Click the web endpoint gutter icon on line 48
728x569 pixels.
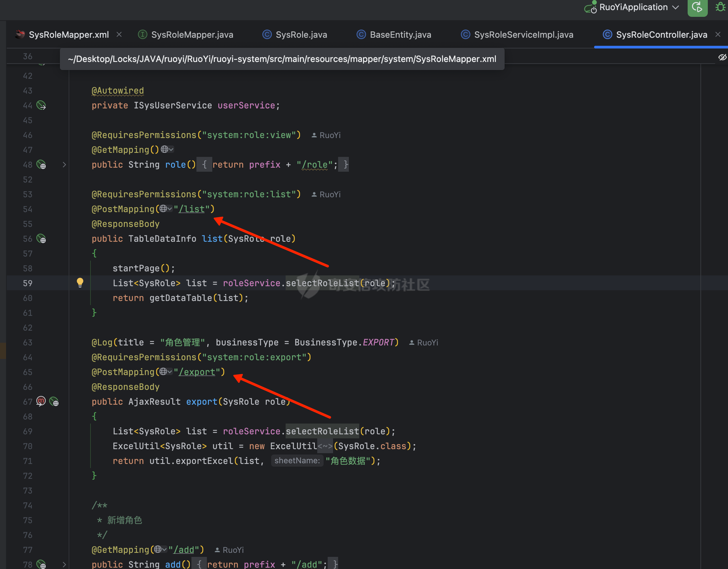click(41, 165)
